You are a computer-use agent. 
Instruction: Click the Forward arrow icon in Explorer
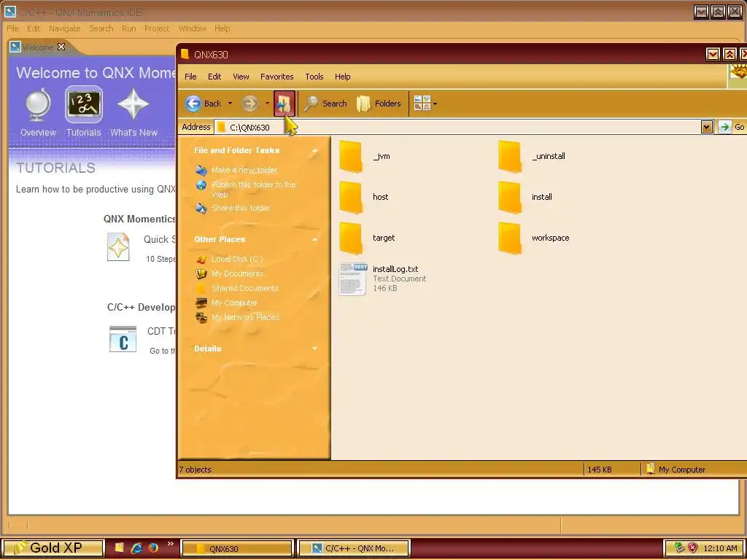(x=250, y=104)
